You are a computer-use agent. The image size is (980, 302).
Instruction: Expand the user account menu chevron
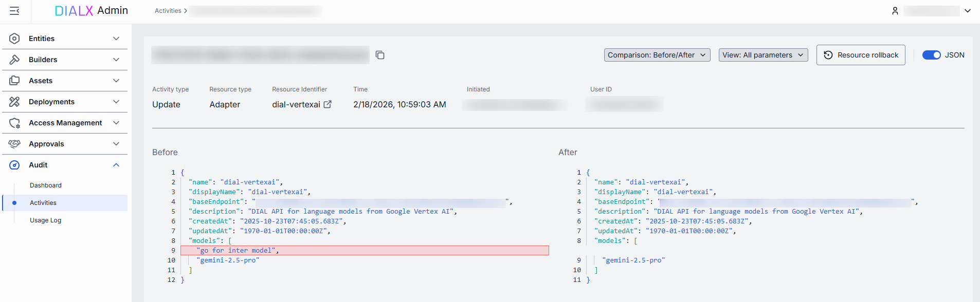click(968, 11)
